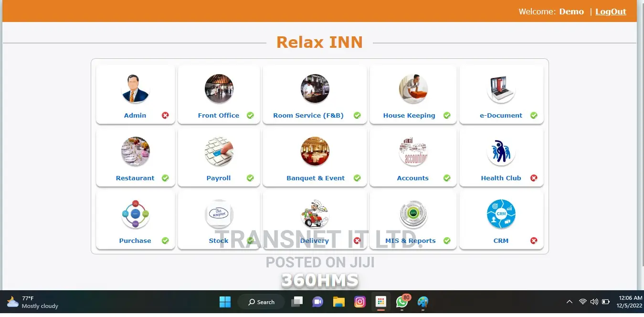Open the weather widget showing 77°F
644x317 pixels.
pyautogui.click(x=32, y=302)
